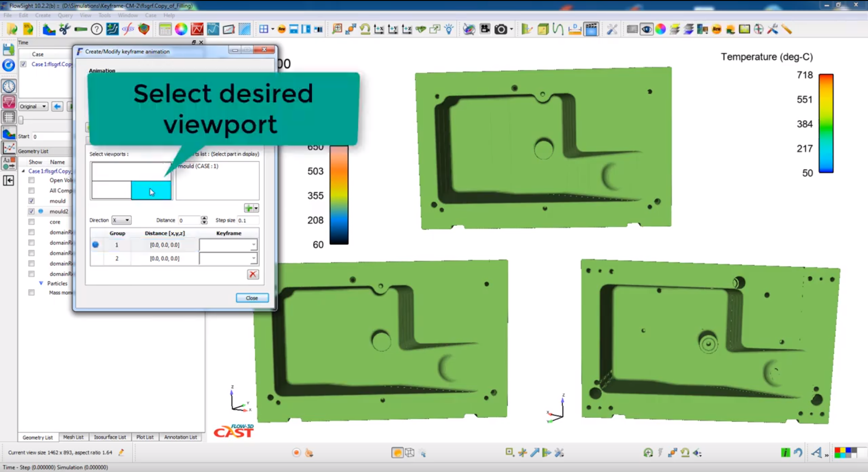Collapse the Case 1 geometry tree node
Image resolution: width=868 pixels, height=472 pixels.
[24, 171]
